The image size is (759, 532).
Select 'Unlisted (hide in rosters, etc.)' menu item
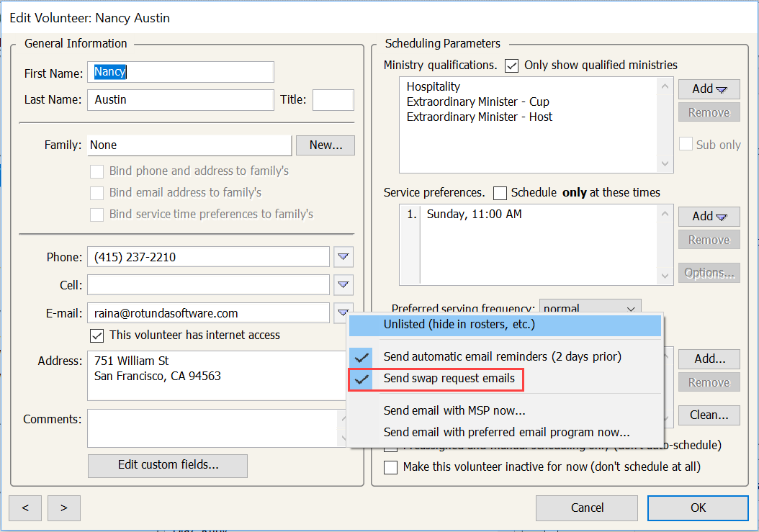point(459,325)
